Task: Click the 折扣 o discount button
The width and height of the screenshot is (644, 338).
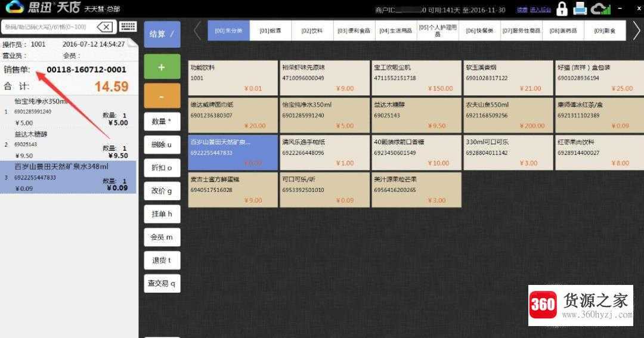Action: [162, 168]
